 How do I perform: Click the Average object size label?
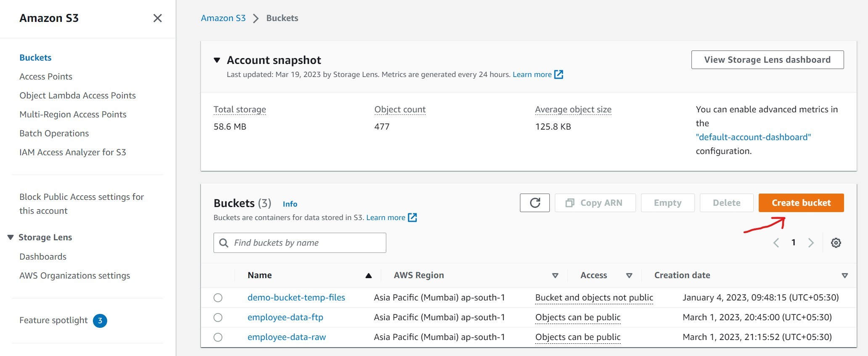pos(573,109)
